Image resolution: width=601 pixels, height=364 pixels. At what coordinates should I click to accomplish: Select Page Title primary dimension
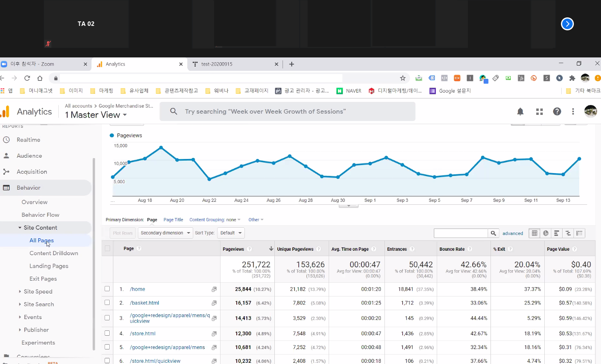(x=173, y=220)
